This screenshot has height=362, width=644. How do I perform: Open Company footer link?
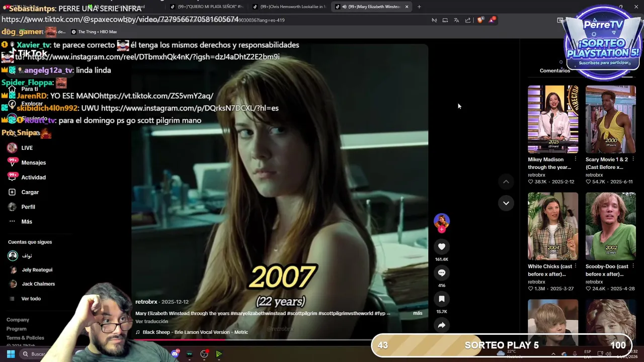18,320
